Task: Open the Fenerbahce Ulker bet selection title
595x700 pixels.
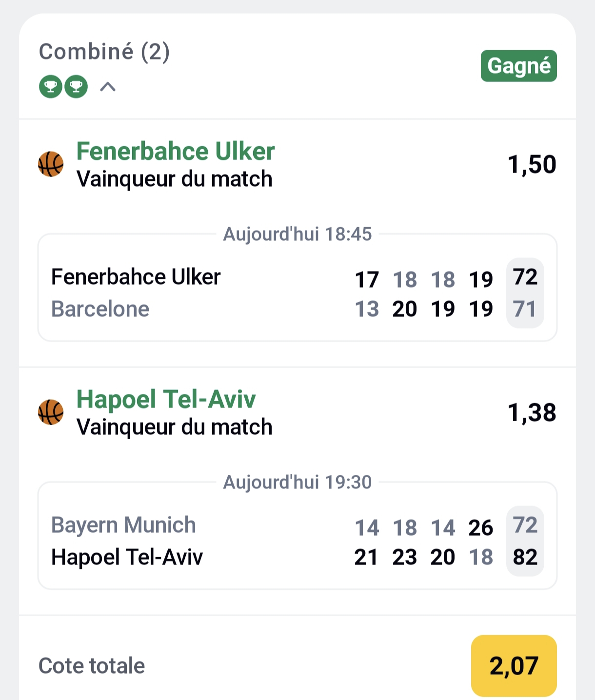Action: click(176, 152)
